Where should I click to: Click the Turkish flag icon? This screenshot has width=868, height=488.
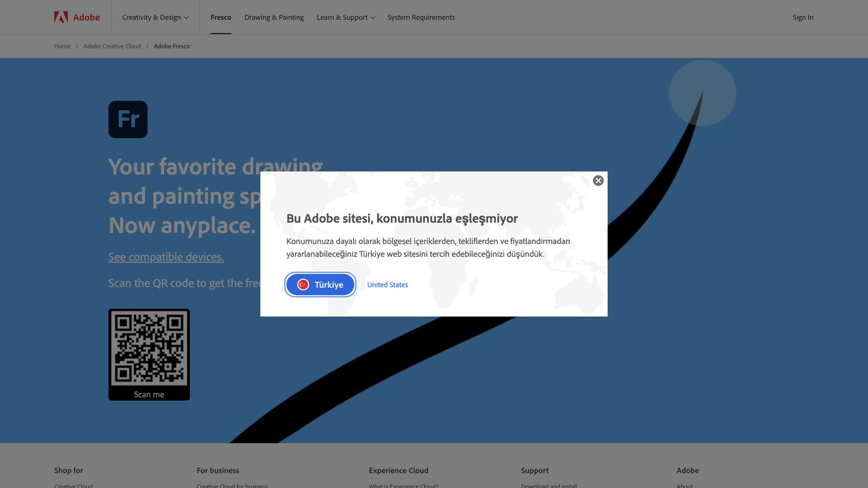point(303,285)
